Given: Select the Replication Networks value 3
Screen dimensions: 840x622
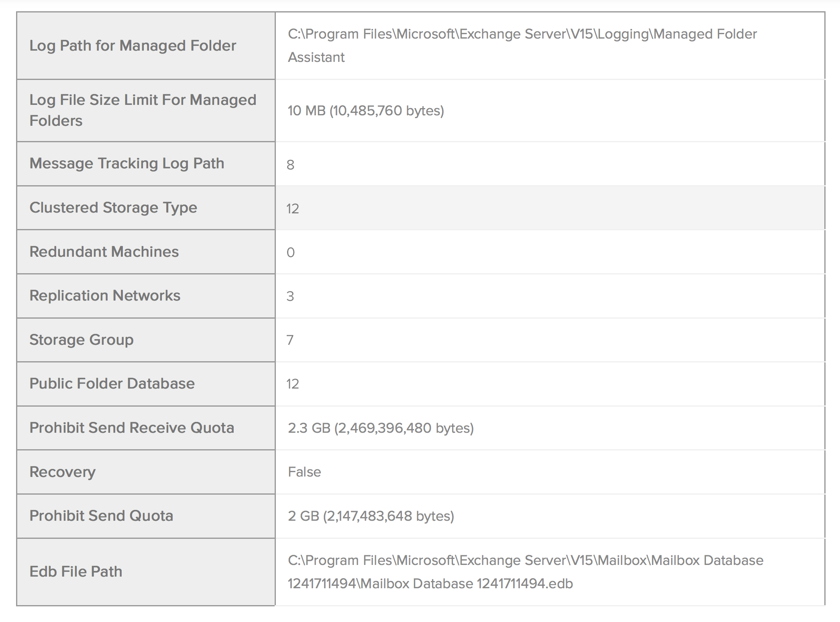Looking at the screenshot, I should [290, 297].
